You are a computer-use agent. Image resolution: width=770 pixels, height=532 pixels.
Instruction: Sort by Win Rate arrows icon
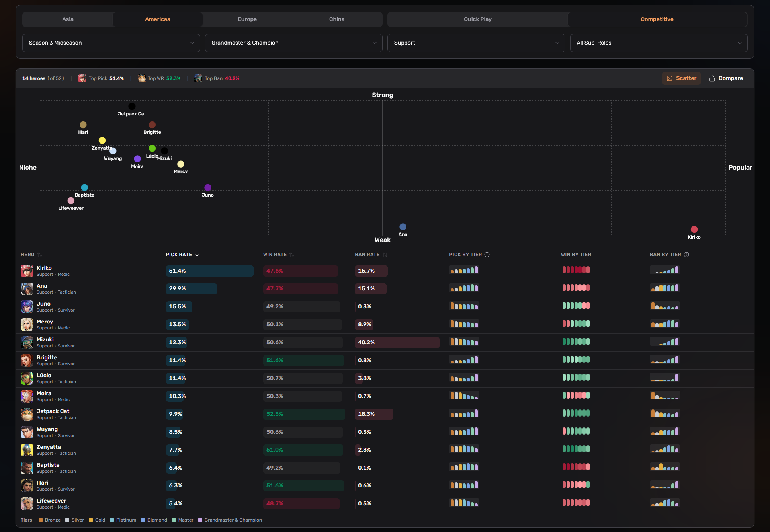[x=292, y=255]
